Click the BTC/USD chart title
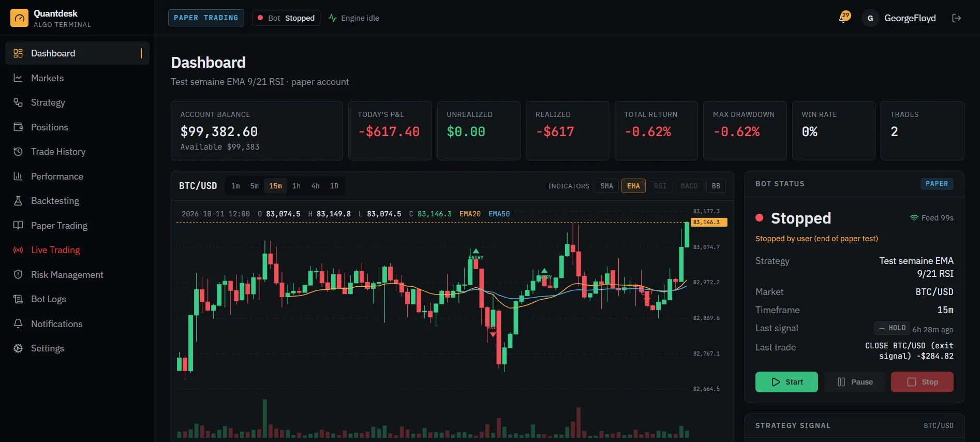980x442 pixels. [198, 186]
